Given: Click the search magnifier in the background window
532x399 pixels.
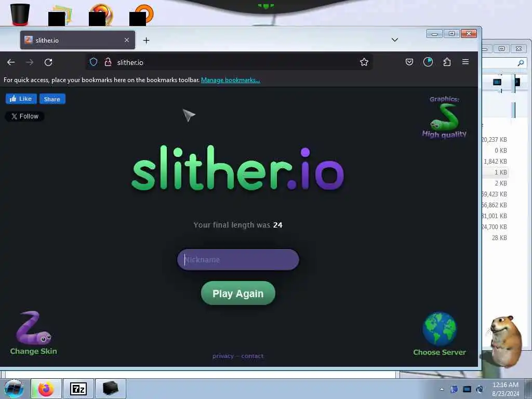Looking at the screenshot, I should 521,62.
